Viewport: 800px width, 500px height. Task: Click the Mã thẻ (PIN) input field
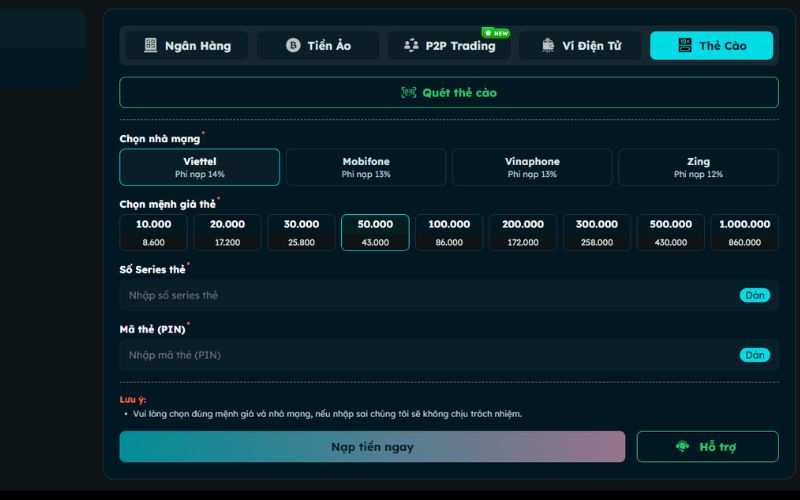click(449, 355)
